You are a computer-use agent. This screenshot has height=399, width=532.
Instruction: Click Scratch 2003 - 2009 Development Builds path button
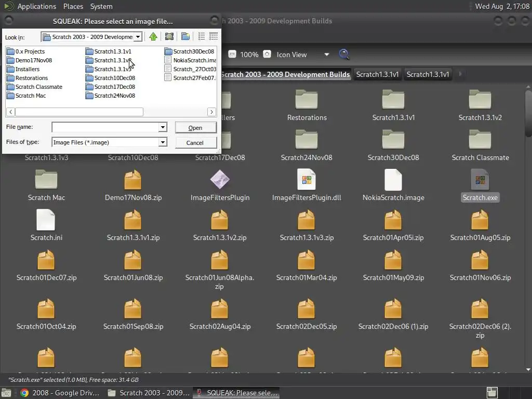coord(285,74)
